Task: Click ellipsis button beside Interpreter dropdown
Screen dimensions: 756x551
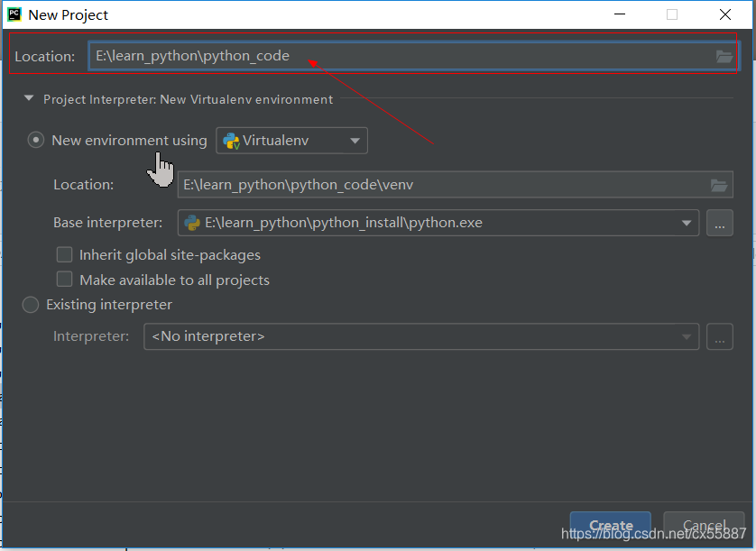Action: 720,336
